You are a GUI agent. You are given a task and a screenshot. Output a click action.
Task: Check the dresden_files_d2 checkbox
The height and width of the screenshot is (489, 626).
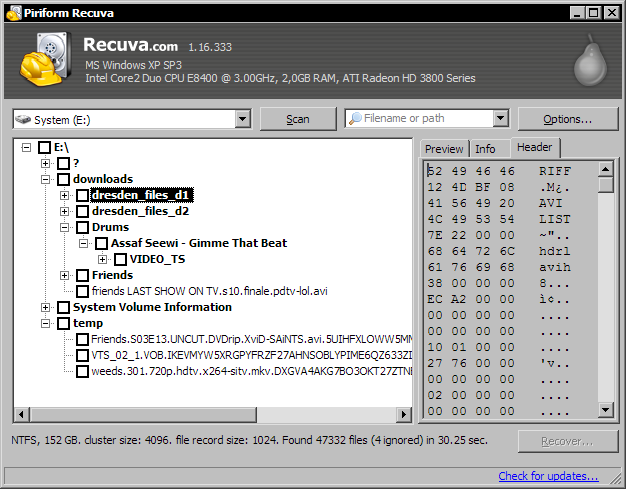(83, 211)
